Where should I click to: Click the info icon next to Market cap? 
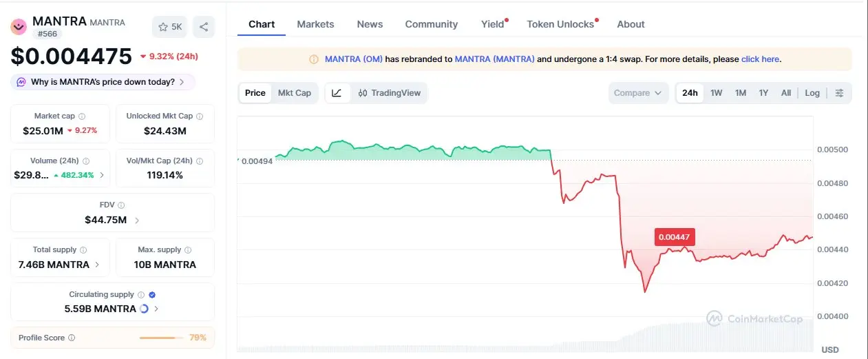pos(82,116)
